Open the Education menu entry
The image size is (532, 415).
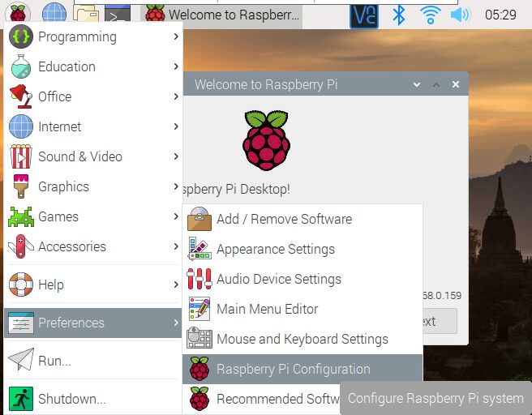[x=93, y=66]
